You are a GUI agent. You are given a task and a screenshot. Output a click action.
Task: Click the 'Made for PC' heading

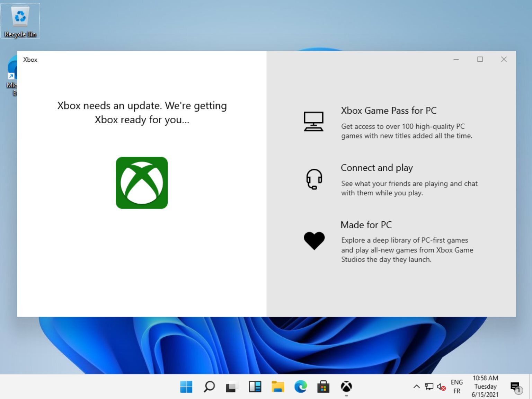[x=366, y=225]
